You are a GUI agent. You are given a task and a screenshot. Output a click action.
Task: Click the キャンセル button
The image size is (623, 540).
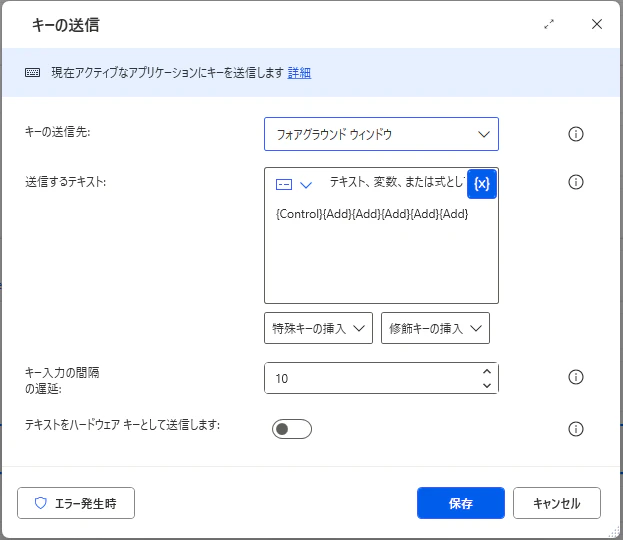pyautogui.click(x=557, y=503)
